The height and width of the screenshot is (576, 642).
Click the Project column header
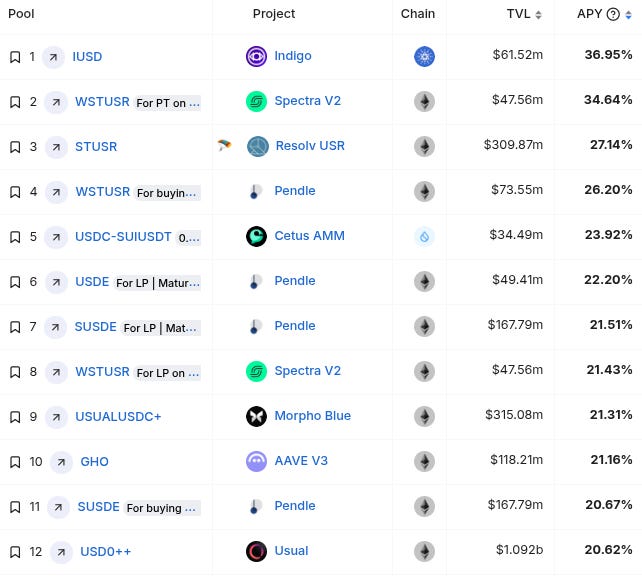(x=274, y=14)
